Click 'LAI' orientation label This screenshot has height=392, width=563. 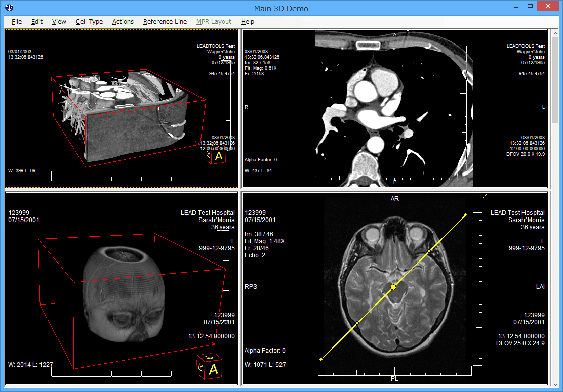pos(540,287)
